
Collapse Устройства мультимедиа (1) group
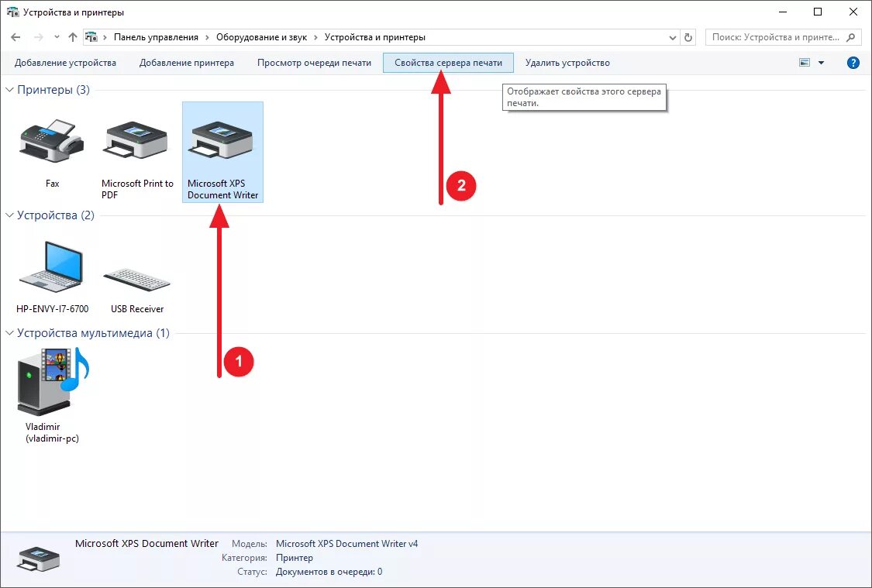pyautogui.click(x=9, y=333)
